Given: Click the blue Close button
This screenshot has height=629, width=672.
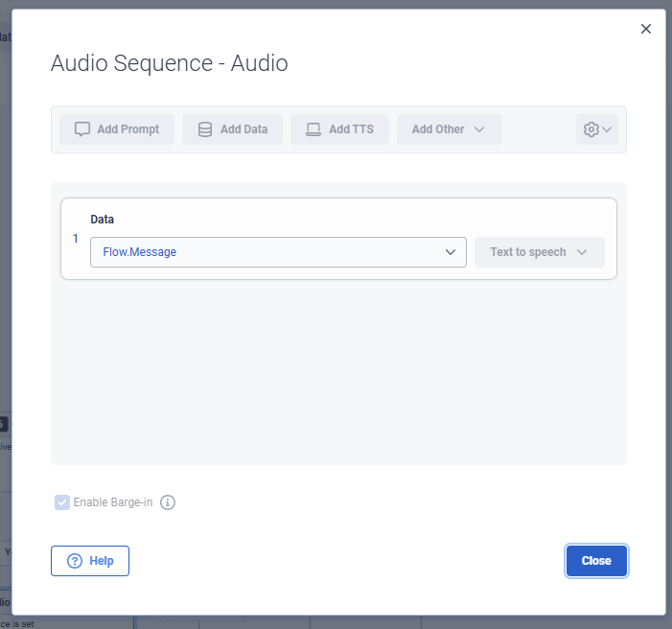Looking at the screenshot, I should [596, 561].
